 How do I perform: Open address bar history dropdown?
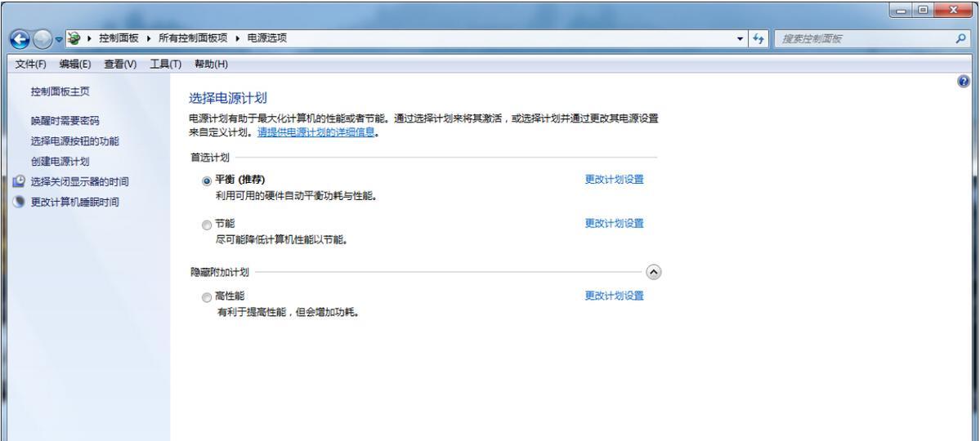(741, 38)
